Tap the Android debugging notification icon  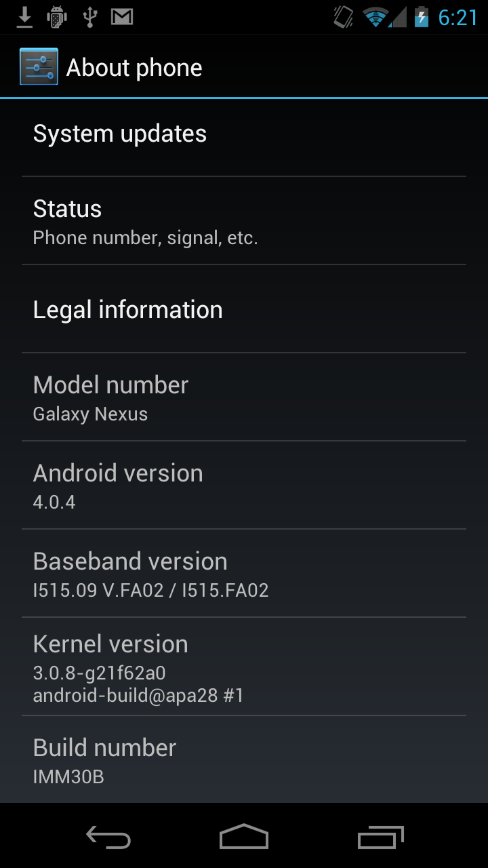point(57,17)
